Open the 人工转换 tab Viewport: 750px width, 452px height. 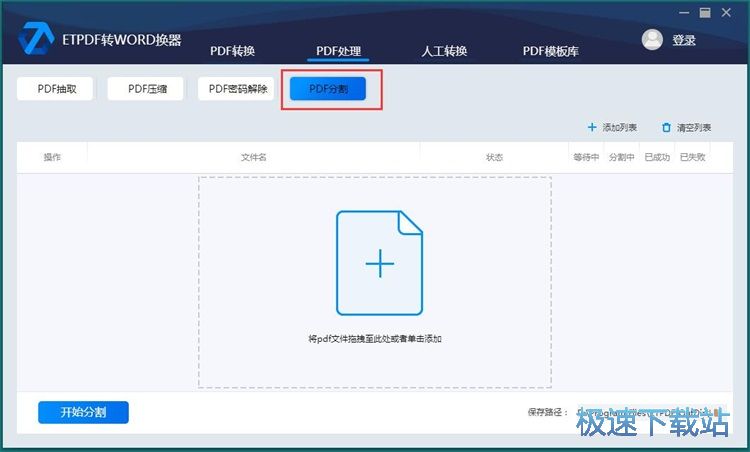tap(444, 51)
